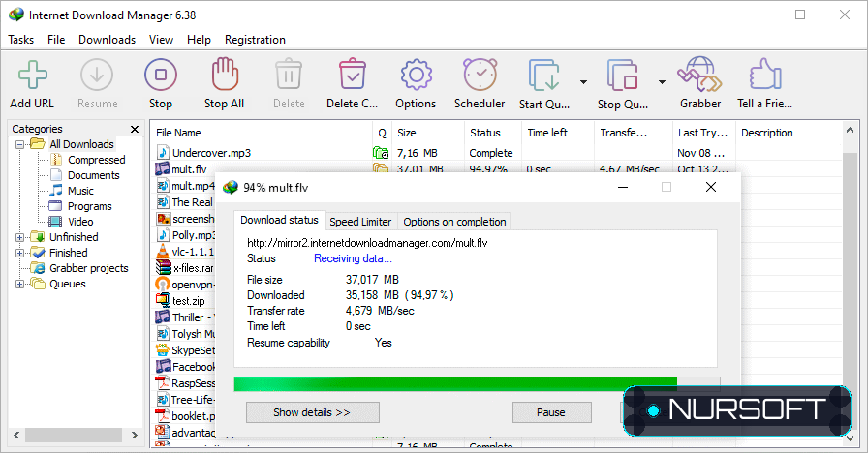Select the Grabber projects item

point(88,268)
